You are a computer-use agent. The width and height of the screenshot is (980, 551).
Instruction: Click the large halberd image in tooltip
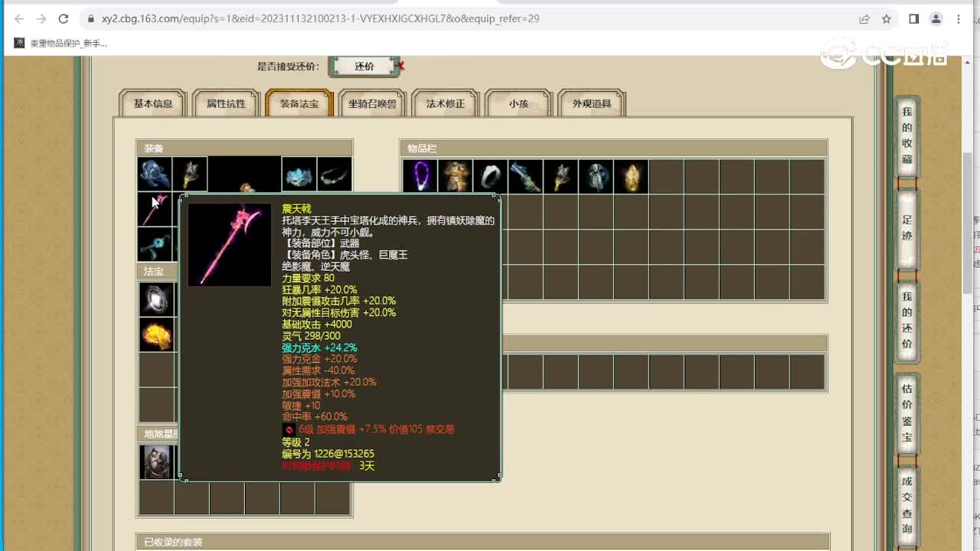[230, 245]
